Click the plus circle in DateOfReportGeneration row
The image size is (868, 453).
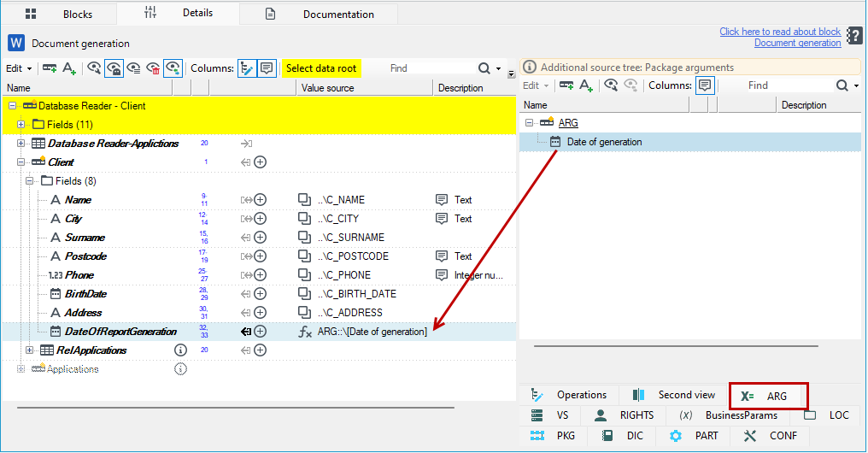tap(261, 331)
